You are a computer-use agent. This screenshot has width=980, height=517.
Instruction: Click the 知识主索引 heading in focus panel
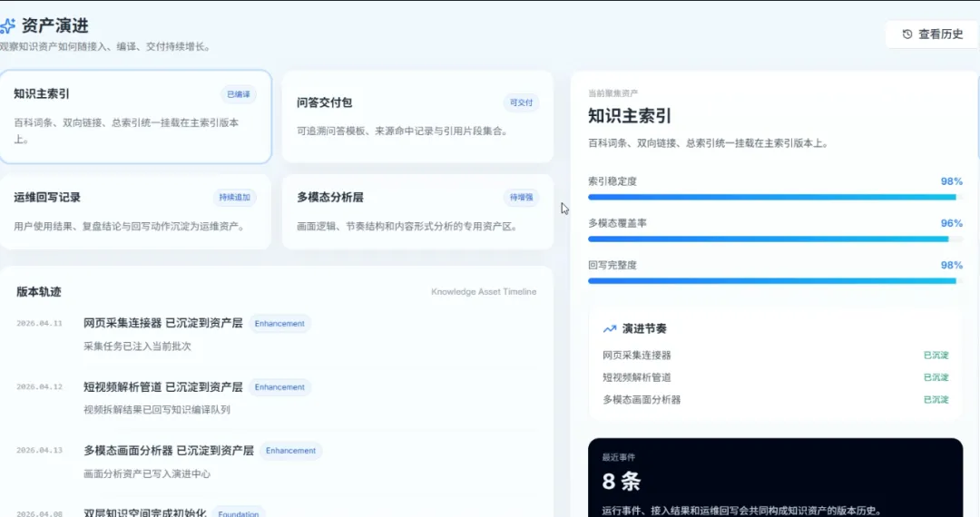(630, 115)
